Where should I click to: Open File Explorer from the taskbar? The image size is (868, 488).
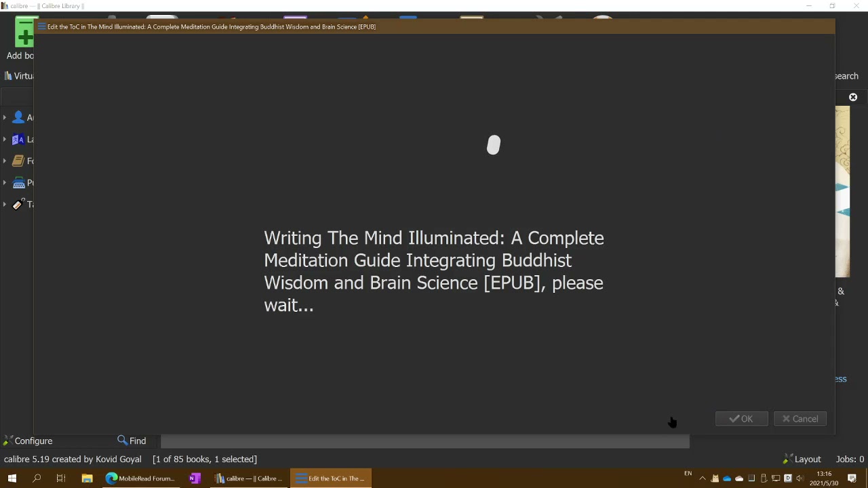[x=87, y=479]
